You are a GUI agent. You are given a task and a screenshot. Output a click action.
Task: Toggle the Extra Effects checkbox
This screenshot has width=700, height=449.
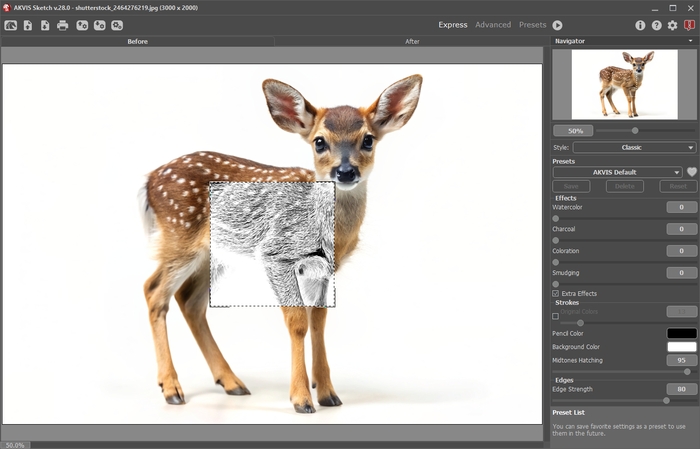[x=555, y=294]
